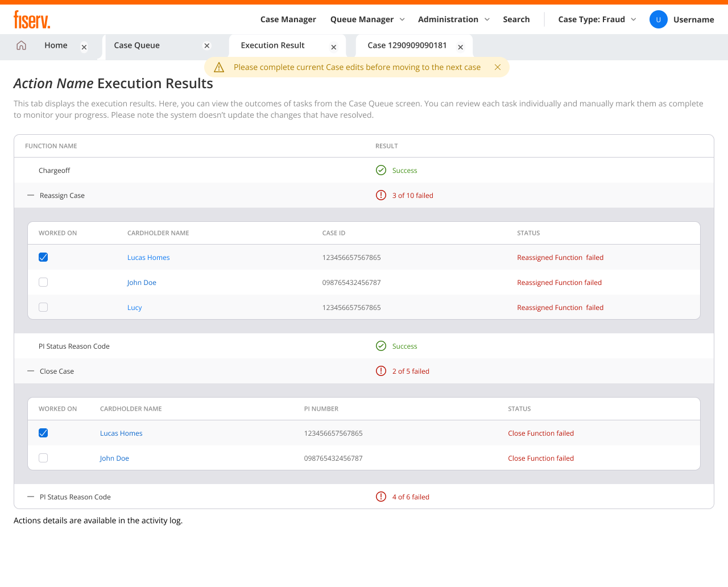Click Success text in the Chargeoff row

[405, 170]
